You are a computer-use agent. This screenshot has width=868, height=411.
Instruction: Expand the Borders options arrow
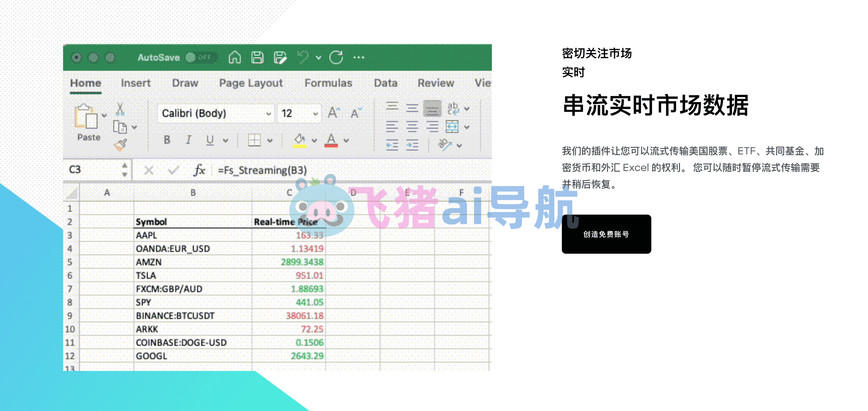pos(270,140)
